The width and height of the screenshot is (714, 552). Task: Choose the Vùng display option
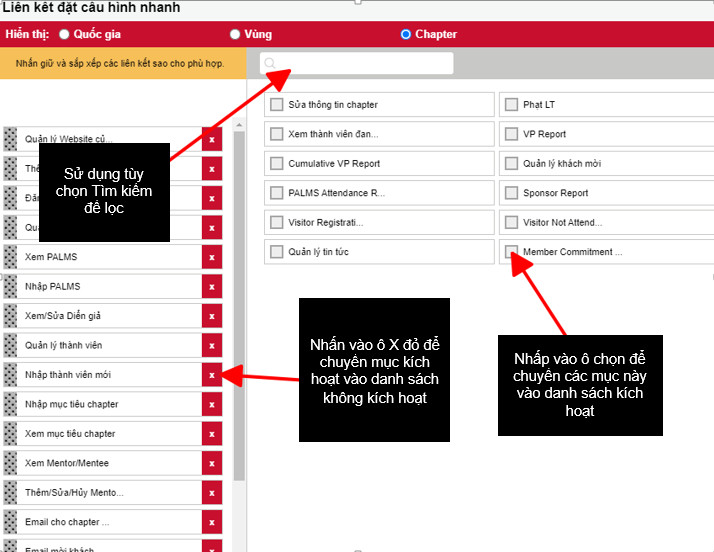[235, 34]
